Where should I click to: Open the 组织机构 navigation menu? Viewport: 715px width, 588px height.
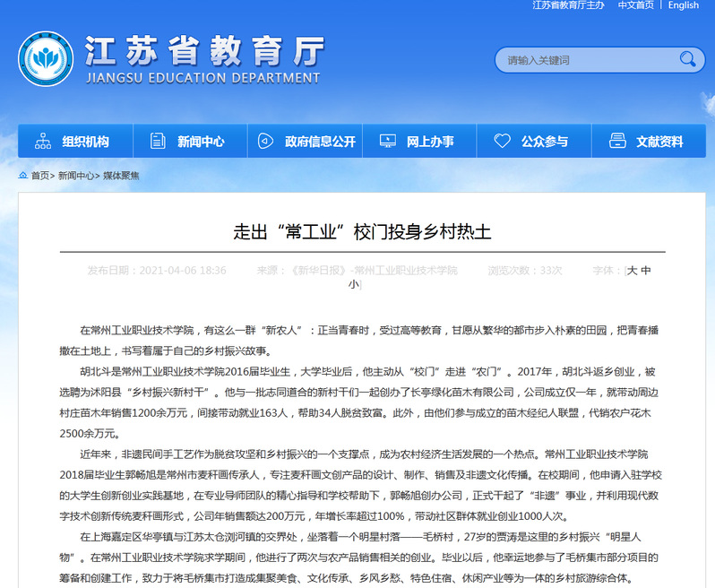click(x=85, y=142)
